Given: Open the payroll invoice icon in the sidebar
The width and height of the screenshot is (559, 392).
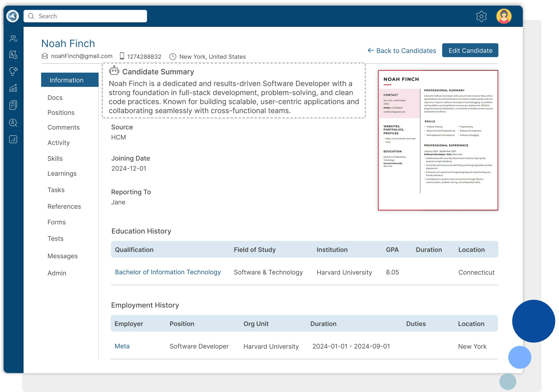Looking at the screenshot, I should 13,54.
